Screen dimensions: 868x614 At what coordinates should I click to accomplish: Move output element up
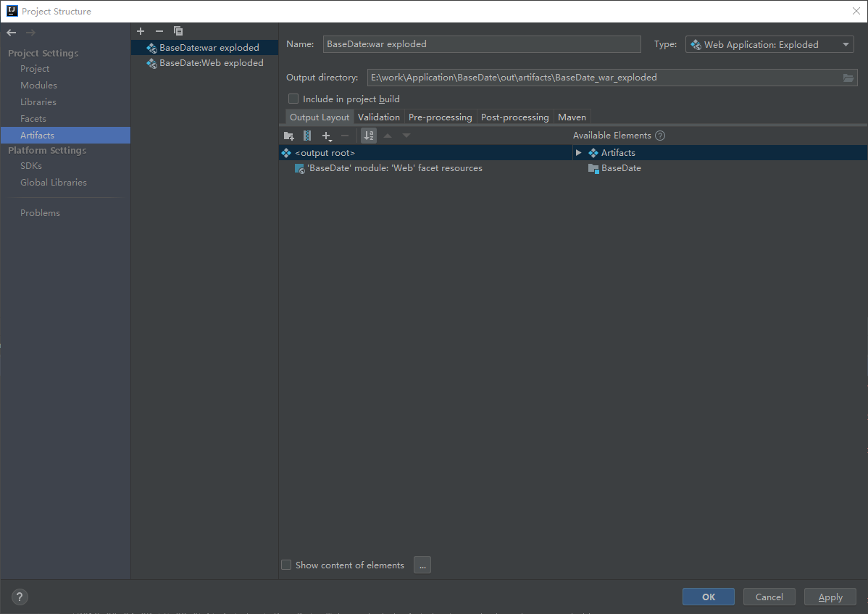(388, 136)
